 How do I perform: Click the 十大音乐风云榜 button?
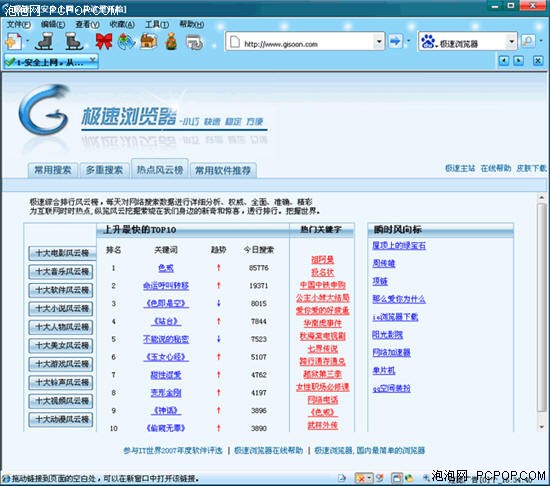pyautogui.click(x=62, y=272)
